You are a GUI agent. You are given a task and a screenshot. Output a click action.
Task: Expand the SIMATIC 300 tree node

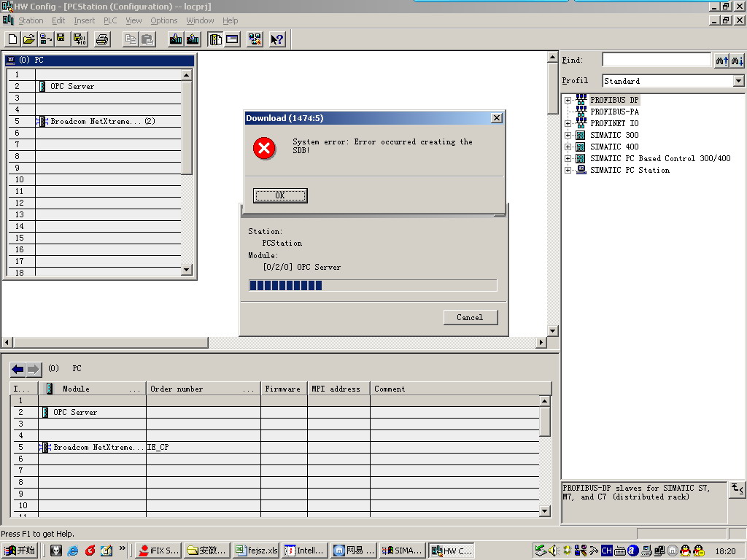(x=568, y=135)
